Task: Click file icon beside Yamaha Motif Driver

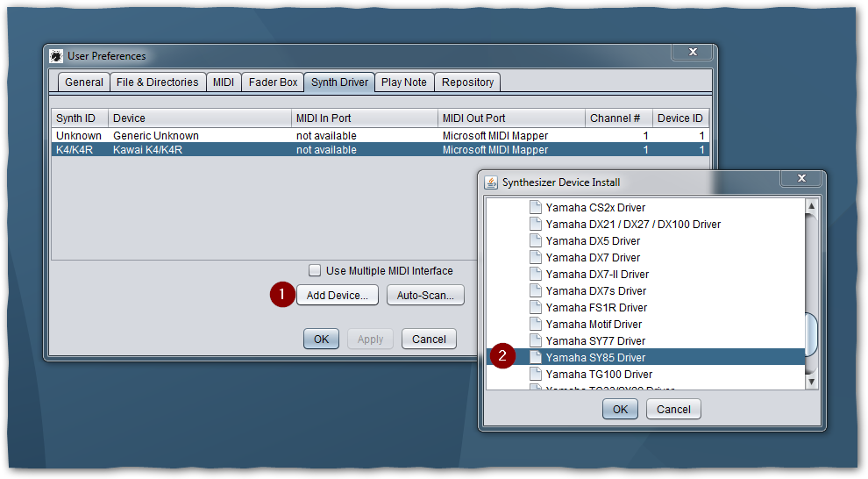Action: pos(536,324)
